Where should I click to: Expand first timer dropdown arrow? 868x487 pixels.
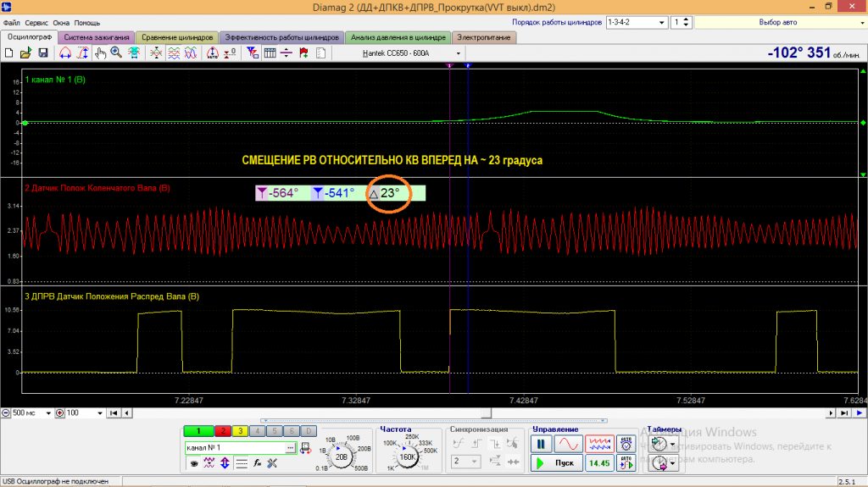672,445
